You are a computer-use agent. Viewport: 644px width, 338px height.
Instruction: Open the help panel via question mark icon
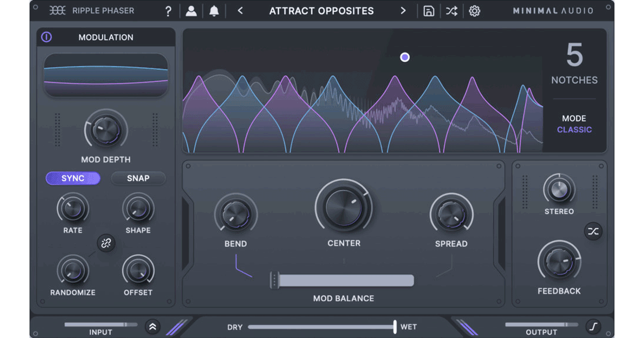tap(168, 10)
